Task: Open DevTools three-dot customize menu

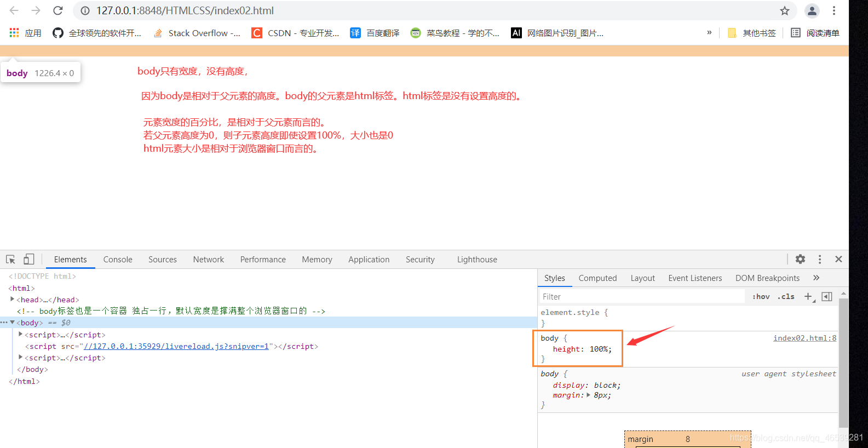Action: point(819,259)
